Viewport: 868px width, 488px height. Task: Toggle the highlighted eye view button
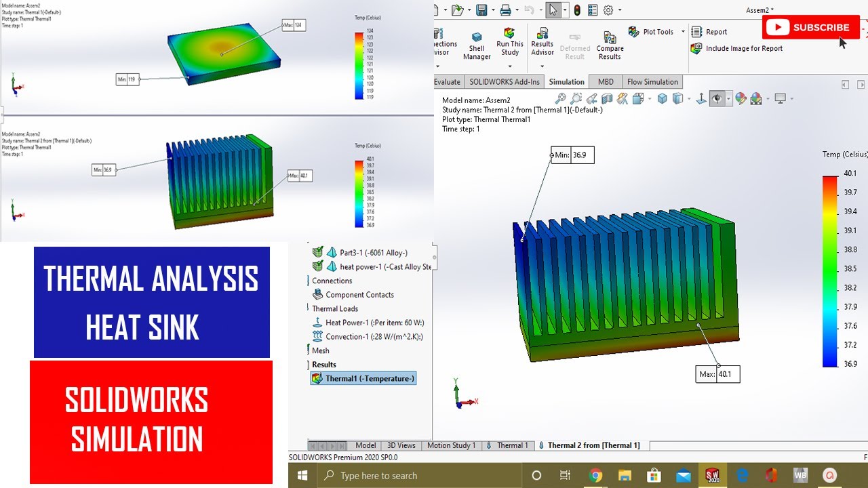coord(717,99)
